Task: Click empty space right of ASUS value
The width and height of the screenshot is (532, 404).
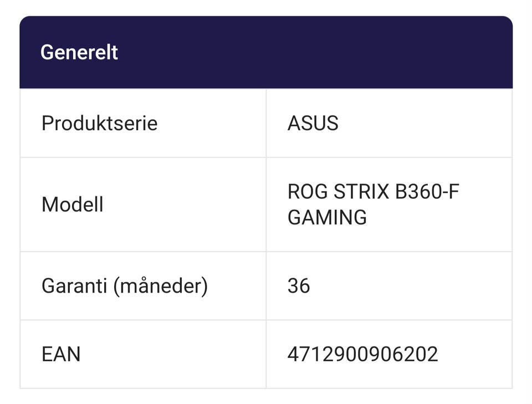Action: point(432,123)
